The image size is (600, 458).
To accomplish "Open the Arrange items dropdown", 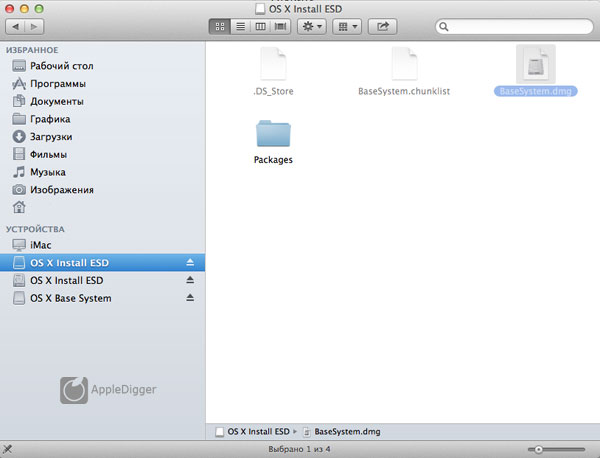I will pos(346,27).
